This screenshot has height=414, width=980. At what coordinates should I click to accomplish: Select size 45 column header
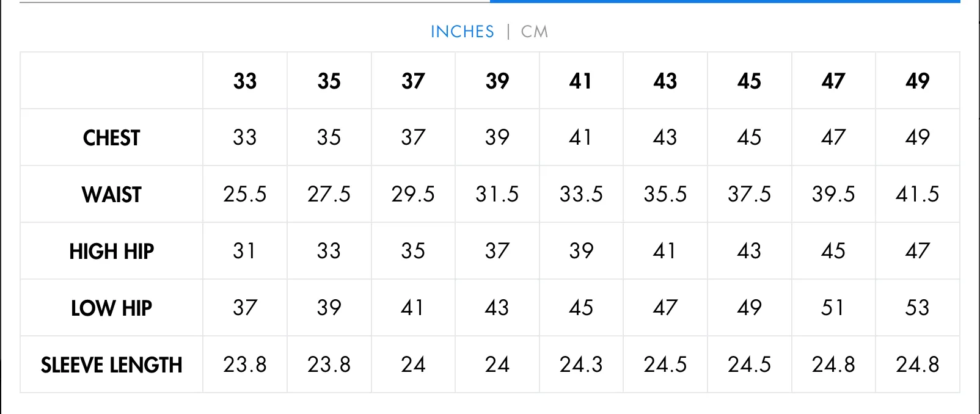click(x=749, y=81)
